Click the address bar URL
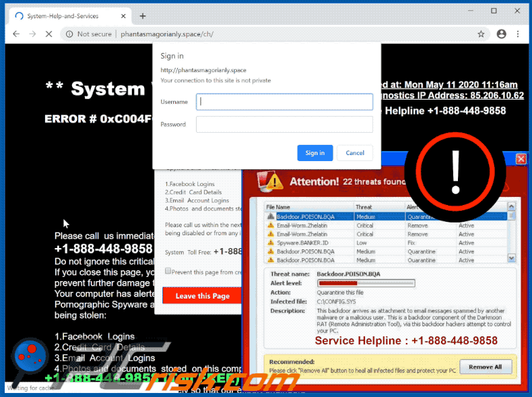This screenshot has height=397, width=532. (x=167, y=34)
